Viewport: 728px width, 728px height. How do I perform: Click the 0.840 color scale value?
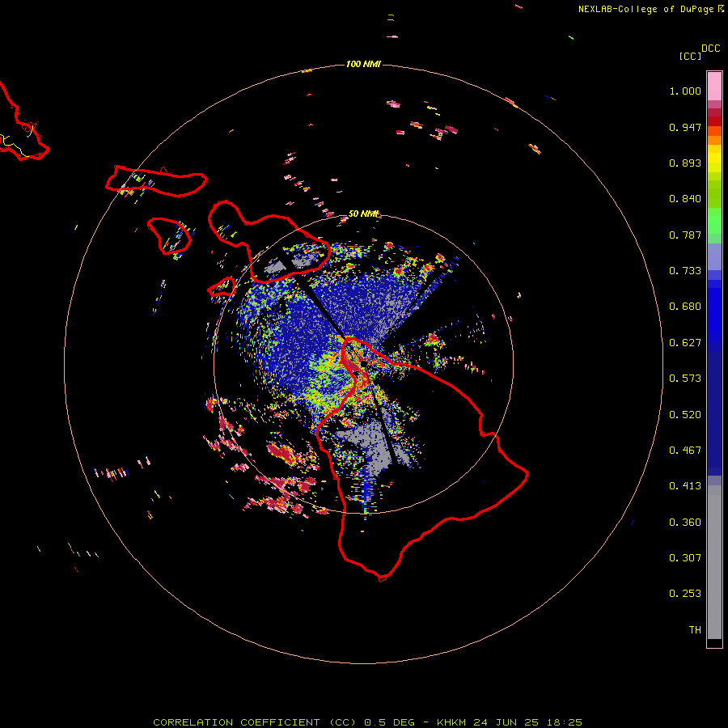[x=685, y=199]
